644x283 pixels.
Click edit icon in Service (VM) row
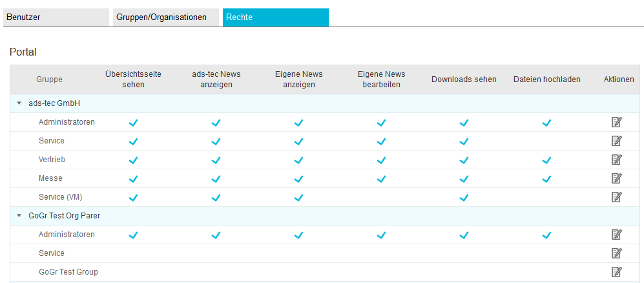[x=616, y=197]
